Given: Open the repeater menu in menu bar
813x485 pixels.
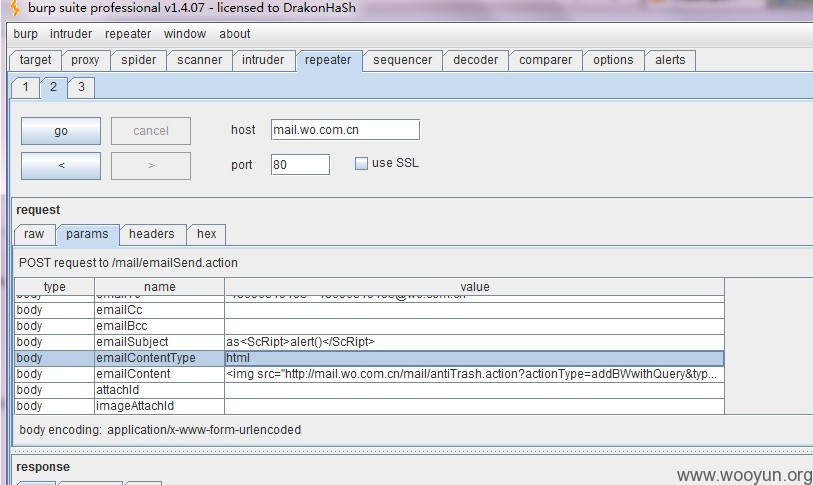Looking at the screenshot, I should 128,34.
